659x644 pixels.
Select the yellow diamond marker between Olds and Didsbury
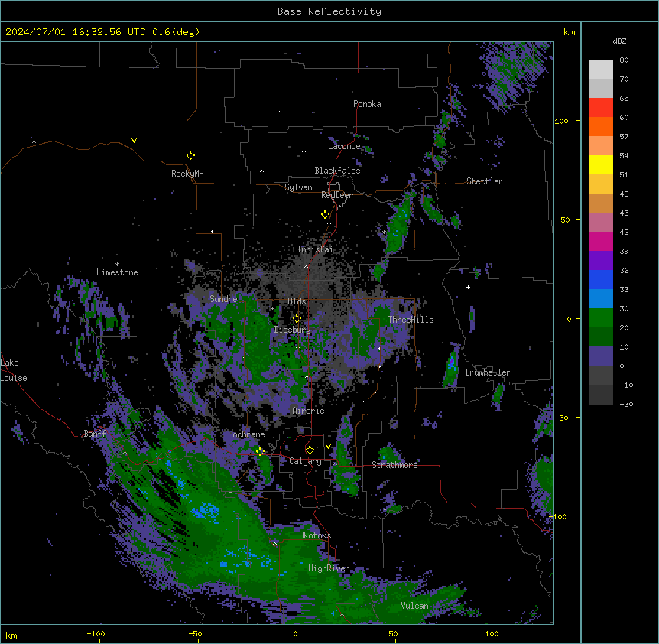coord(297,318)
